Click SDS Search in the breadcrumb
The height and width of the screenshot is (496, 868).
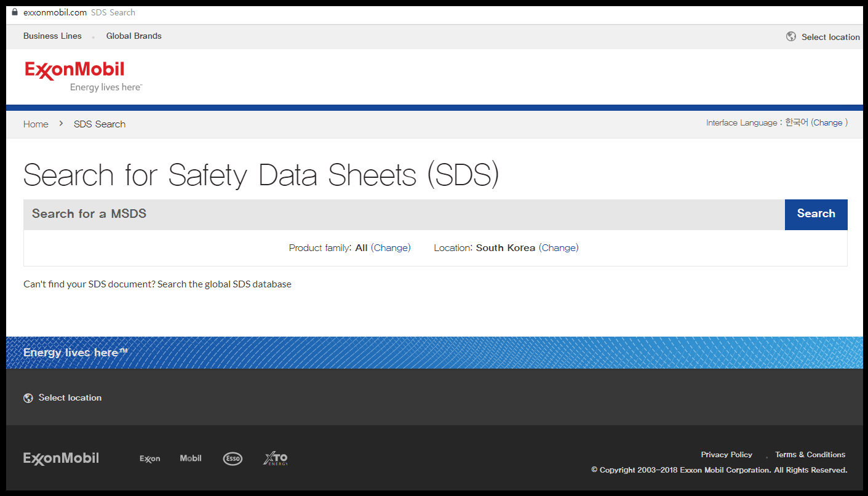[100, 124]
